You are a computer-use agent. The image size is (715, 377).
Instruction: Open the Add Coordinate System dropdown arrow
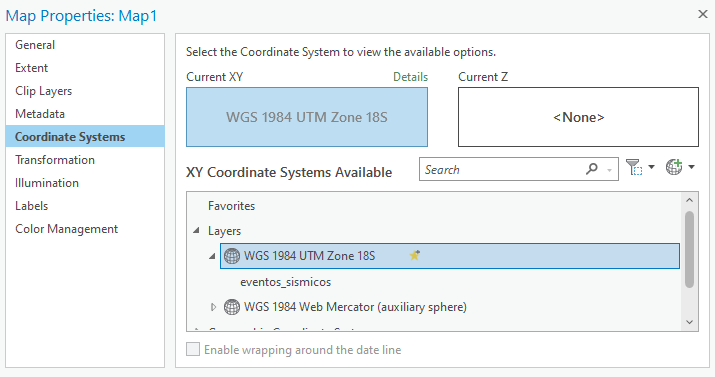tap(691, 167)
